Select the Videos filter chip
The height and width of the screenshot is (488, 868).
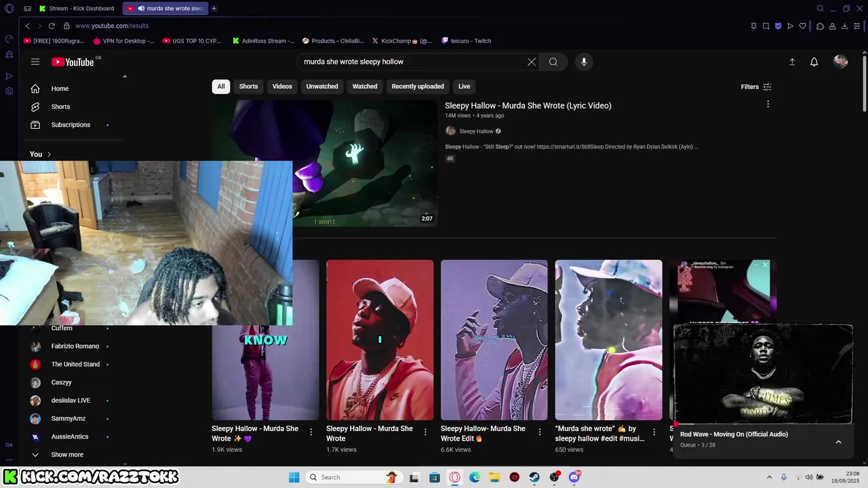click(282, 87)
